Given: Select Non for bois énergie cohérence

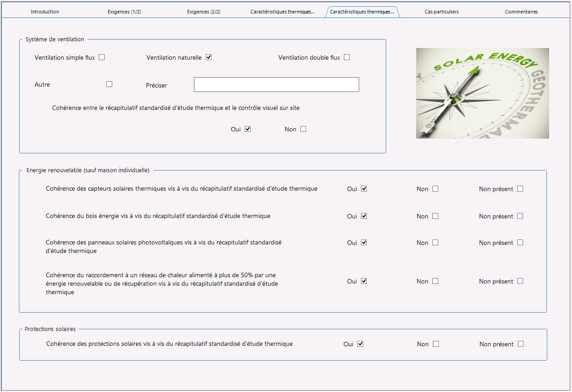Looking at the screenshot, I should tap(435, 216).
